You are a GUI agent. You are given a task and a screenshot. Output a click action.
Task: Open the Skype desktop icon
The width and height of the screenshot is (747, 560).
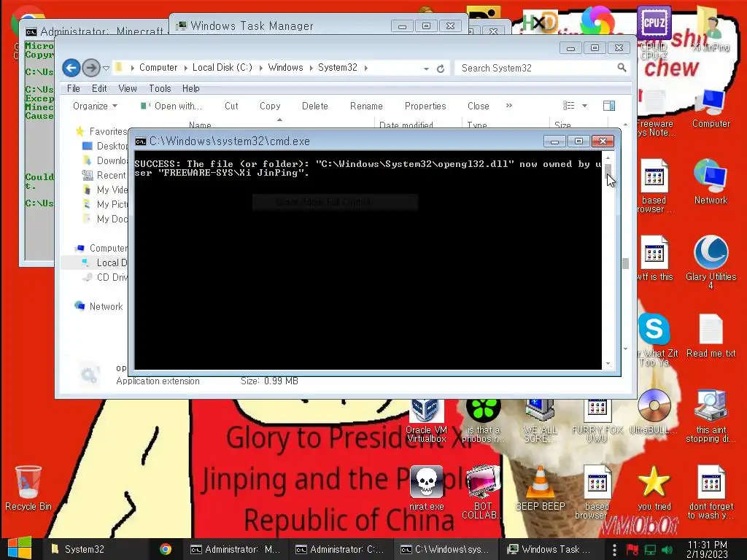coord(654,329)
